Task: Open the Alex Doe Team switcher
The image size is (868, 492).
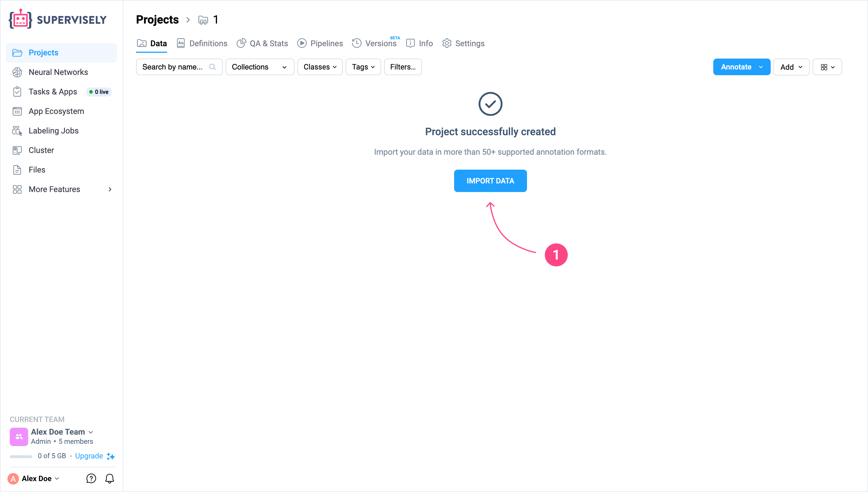Action: pos(61,432)
